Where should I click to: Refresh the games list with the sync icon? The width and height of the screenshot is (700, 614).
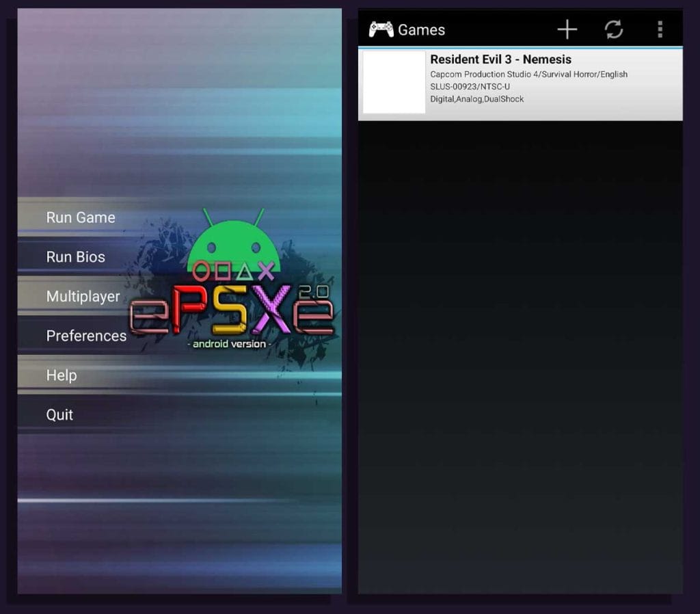tap(614, 29)
